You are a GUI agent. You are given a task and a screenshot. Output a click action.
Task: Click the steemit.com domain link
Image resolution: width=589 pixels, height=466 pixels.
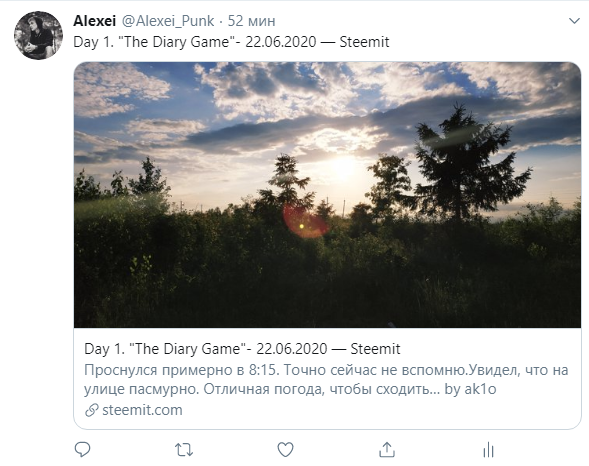[142, 410]
